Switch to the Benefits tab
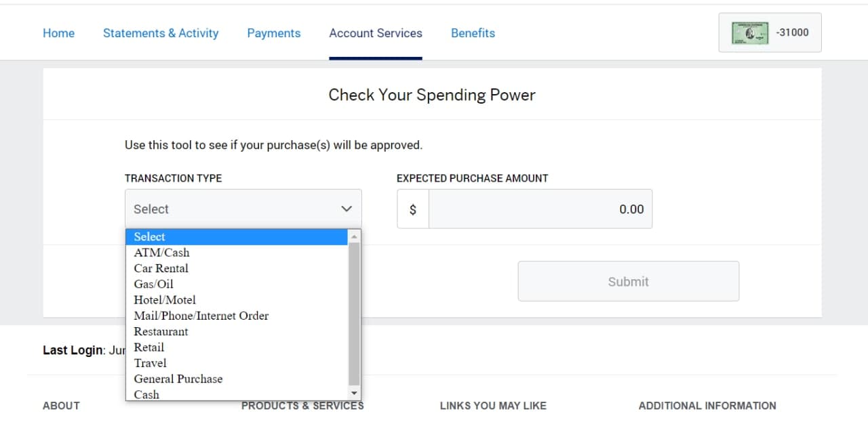Screen dimensions: 868x422 [473, 33]
